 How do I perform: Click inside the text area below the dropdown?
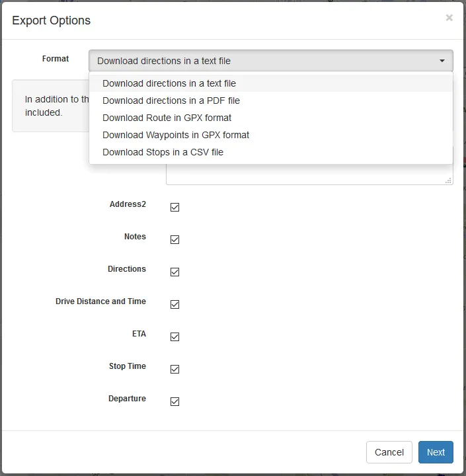click(x=309, y=175)
